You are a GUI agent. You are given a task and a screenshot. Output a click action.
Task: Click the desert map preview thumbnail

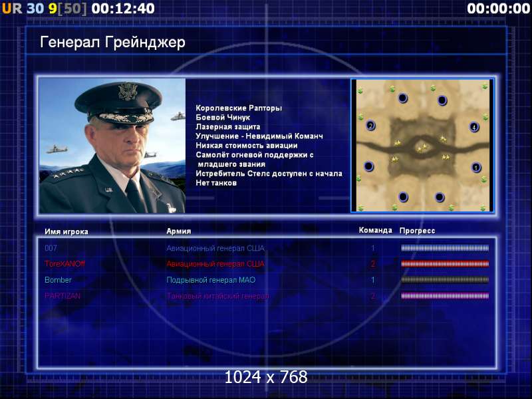point(422,145)
